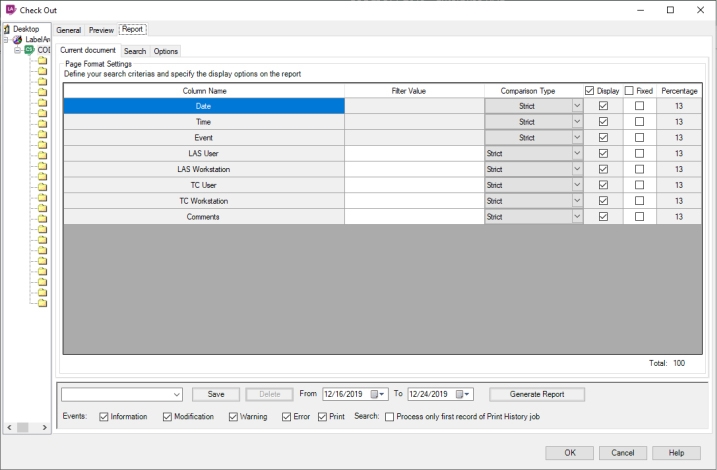Collapse the COD tree node

tap(17, 50)
